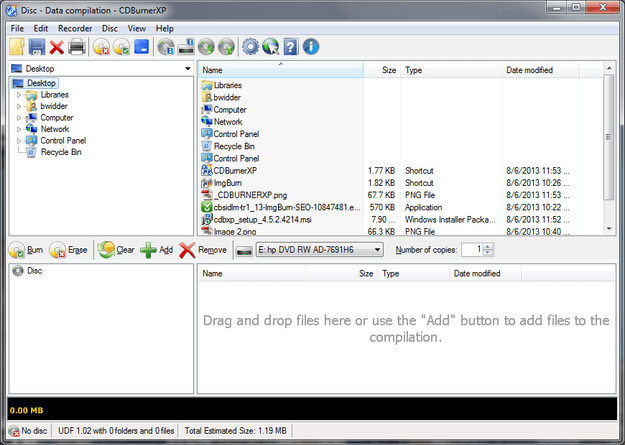Click the Clear compilation button
Viewport: 625px width, 445px height.
[116, 250]
